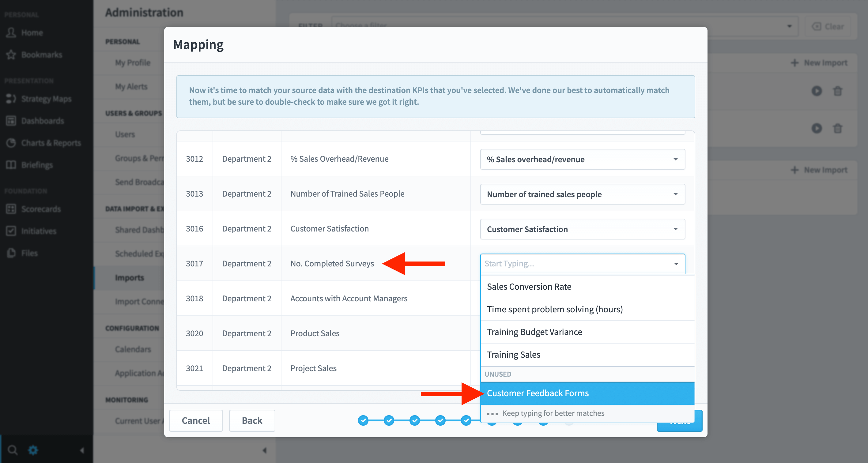Click 'Number of Trained Sales People' source name

tap(347, 194)
